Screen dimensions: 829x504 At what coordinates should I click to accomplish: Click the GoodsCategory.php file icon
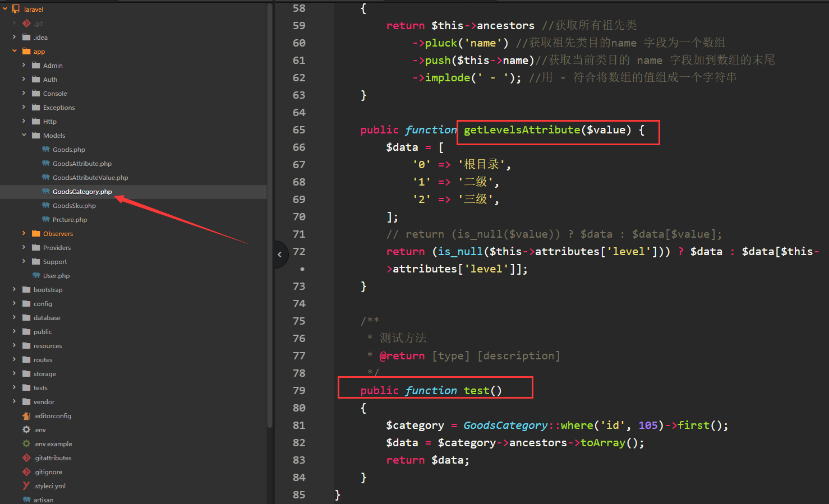pyautogui.click(x=46, y=191)
